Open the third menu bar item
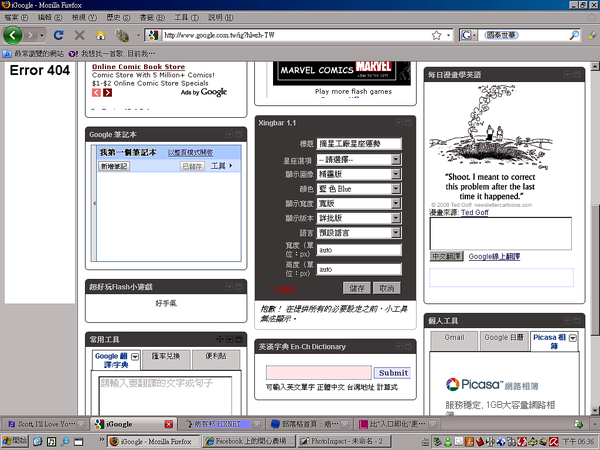 pyautogui.click(x=84, y=17)
